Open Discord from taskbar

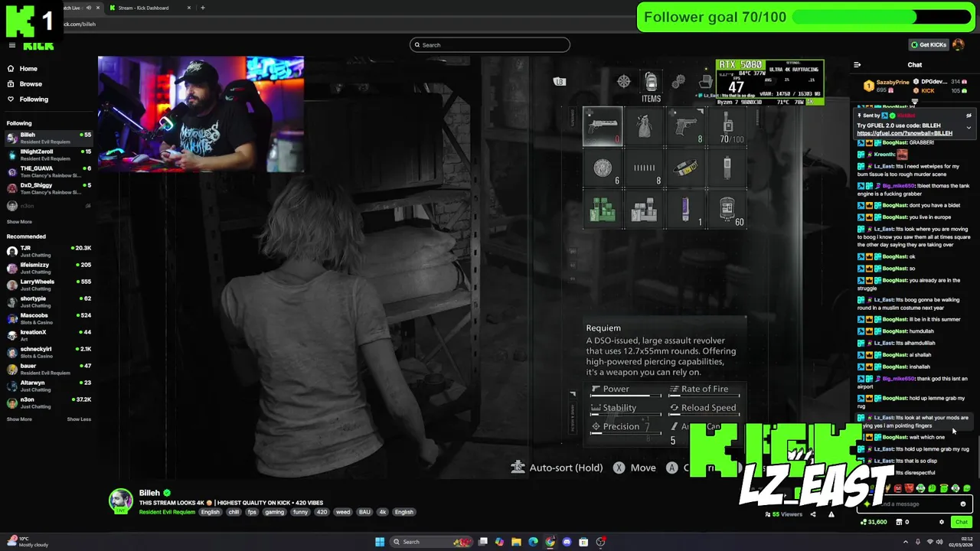(567, 542)
